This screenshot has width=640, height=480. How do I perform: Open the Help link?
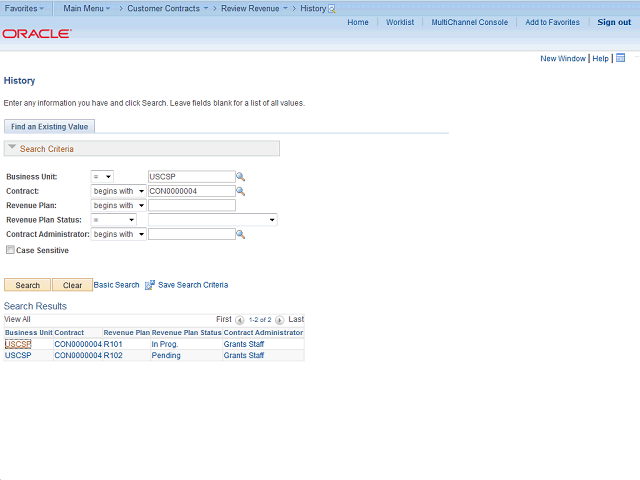point(600,58)
